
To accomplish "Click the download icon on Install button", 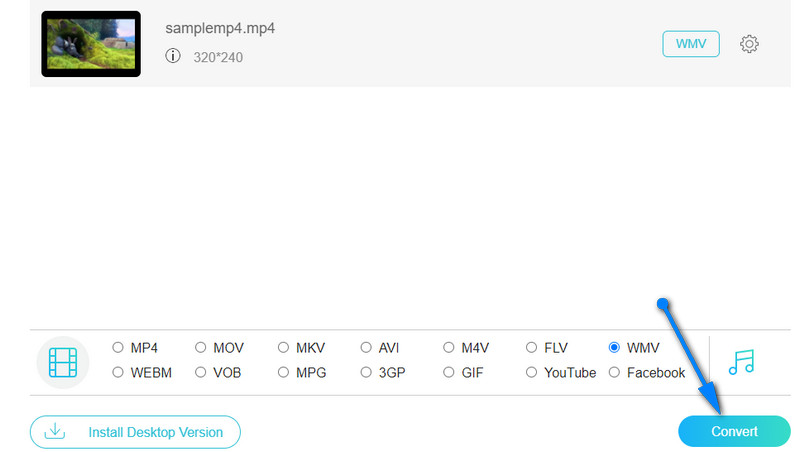I will coord(56,432).
